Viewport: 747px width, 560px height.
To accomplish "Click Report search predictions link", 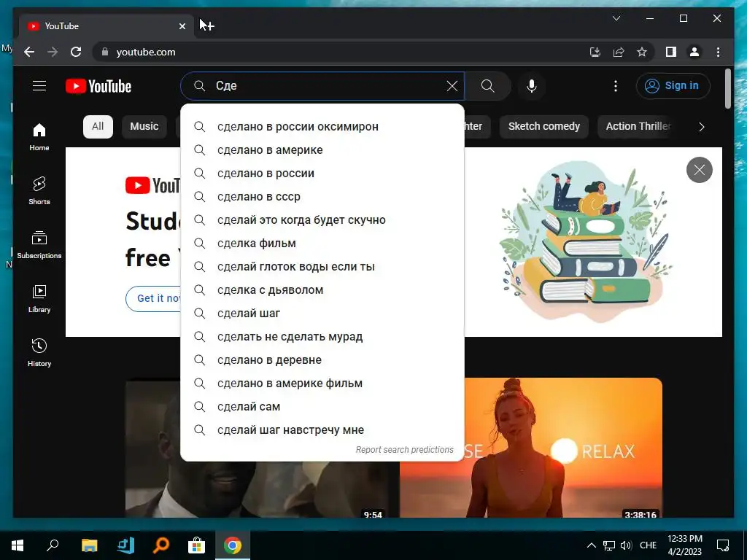I will (x=404, y=450).
